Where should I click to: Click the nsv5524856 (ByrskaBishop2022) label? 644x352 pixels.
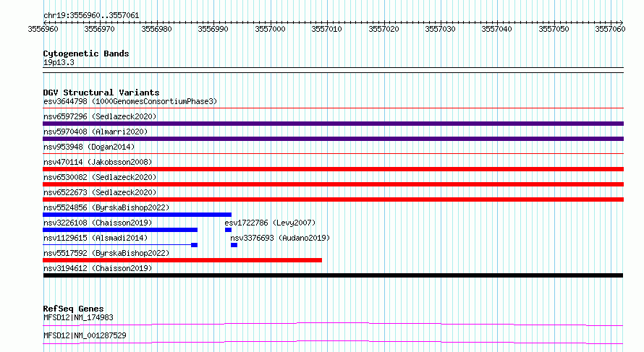tap(106, 207)
